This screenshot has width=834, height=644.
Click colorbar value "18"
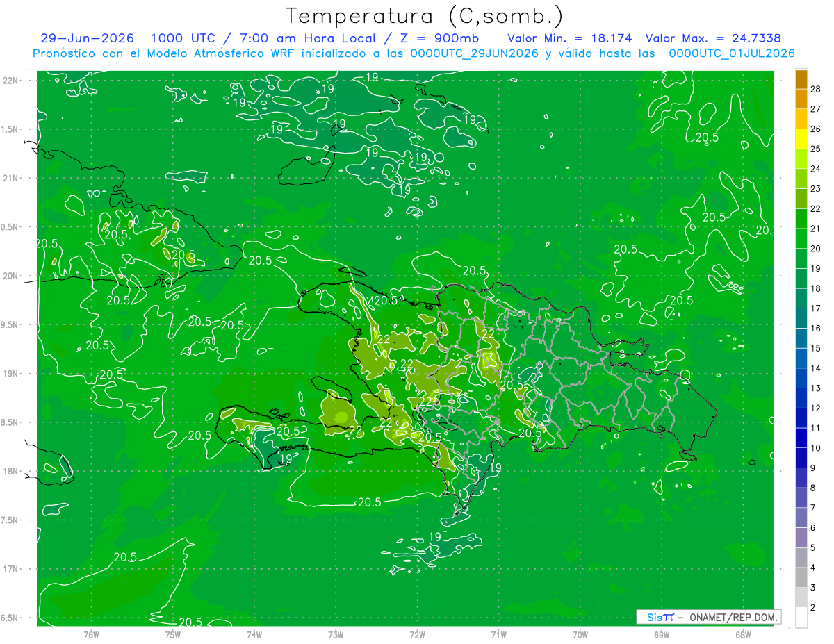815,288
